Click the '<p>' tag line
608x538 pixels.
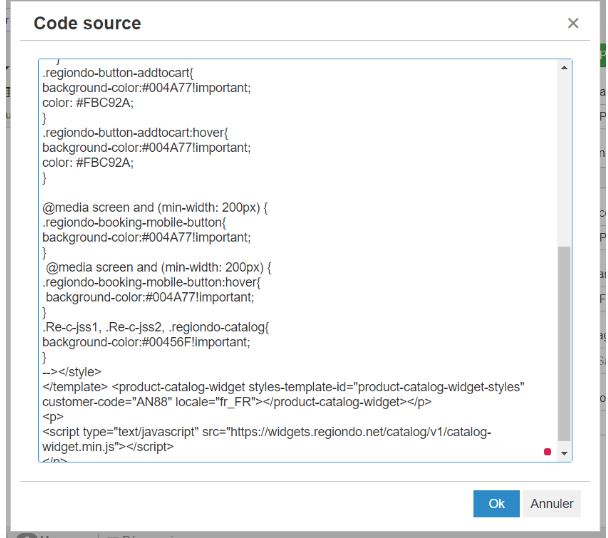coord(53,417)
